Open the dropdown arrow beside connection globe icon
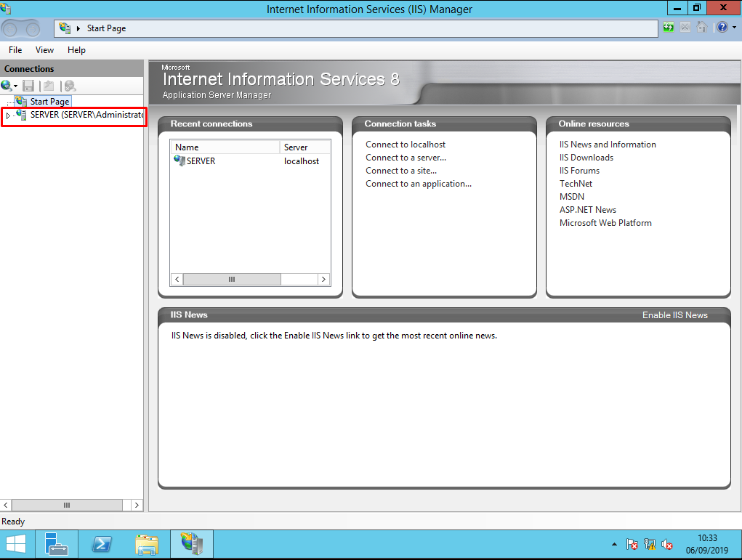 point(15,86)
